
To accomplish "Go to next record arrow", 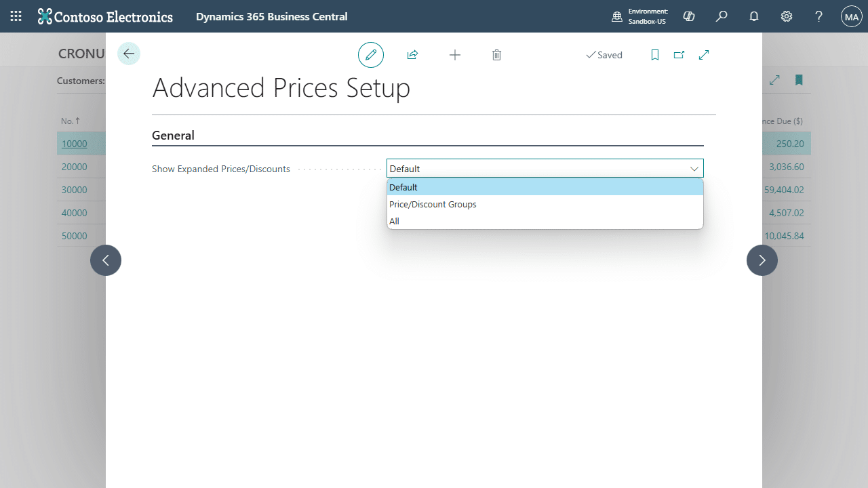I will coord(762,260).
